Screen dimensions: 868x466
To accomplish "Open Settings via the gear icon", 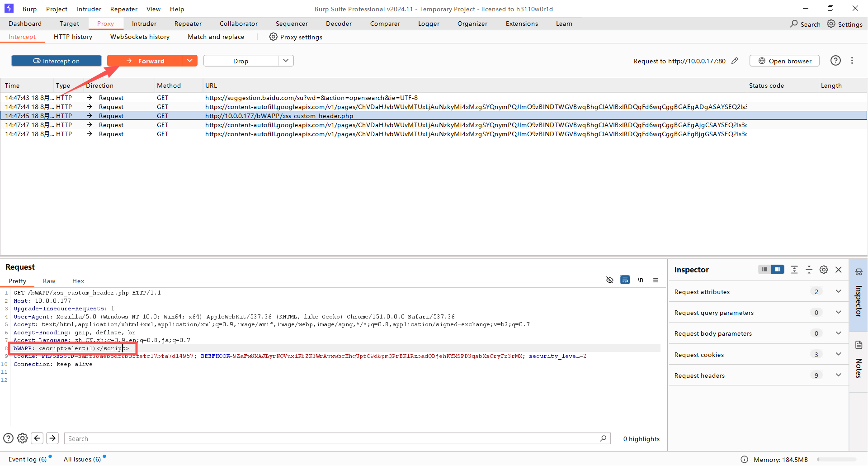I will (x=831, y=24).
